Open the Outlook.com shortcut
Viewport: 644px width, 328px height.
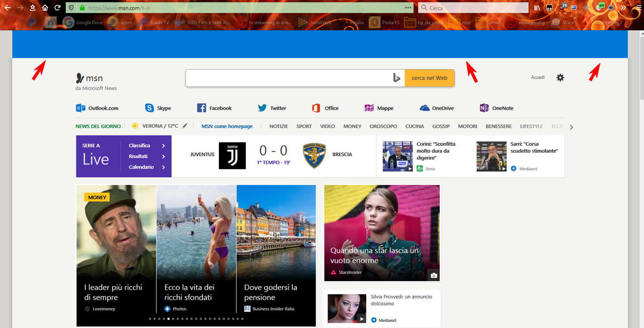[x=97, y=108]
